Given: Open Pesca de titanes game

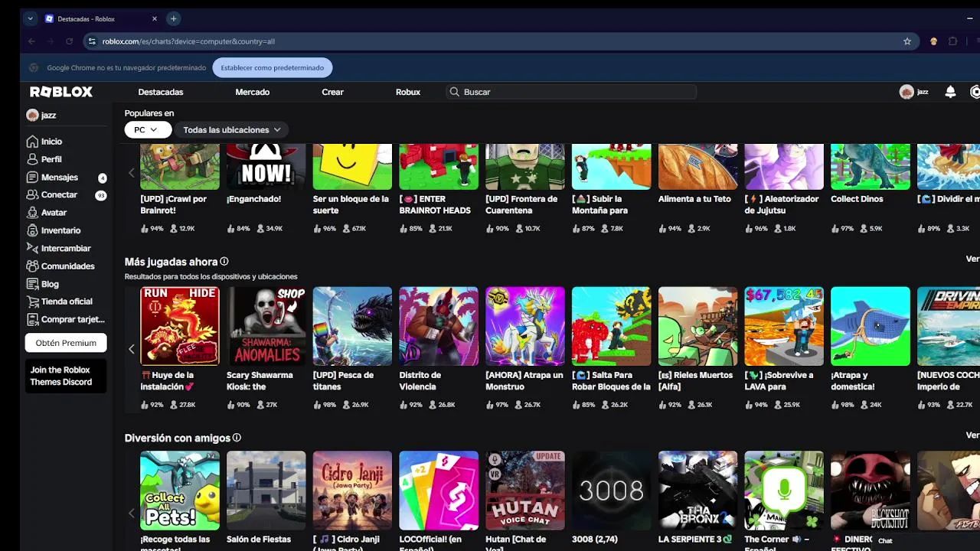Looking at the screenshot, I should click(352, 326).
